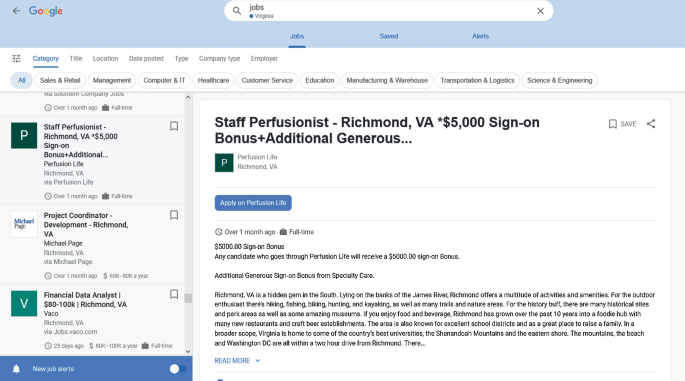Screen dimensions: 685x381
Task: Select the Healthcare category chip
Action: click(x=213, y=80)
